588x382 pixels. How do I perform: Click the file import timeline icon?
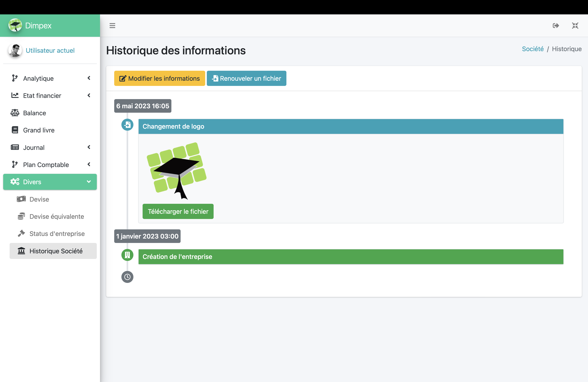click(x=127, y=125)
